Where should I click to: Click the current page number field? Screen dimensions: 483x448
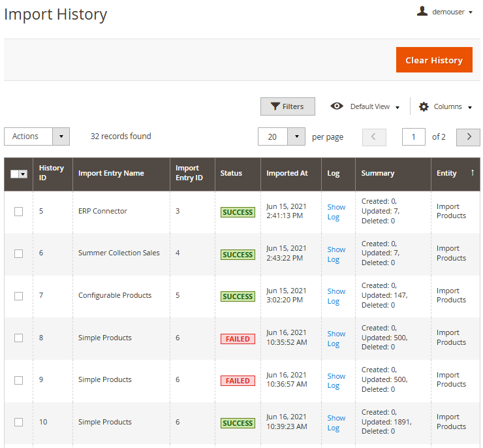click(x=413, y=136)
